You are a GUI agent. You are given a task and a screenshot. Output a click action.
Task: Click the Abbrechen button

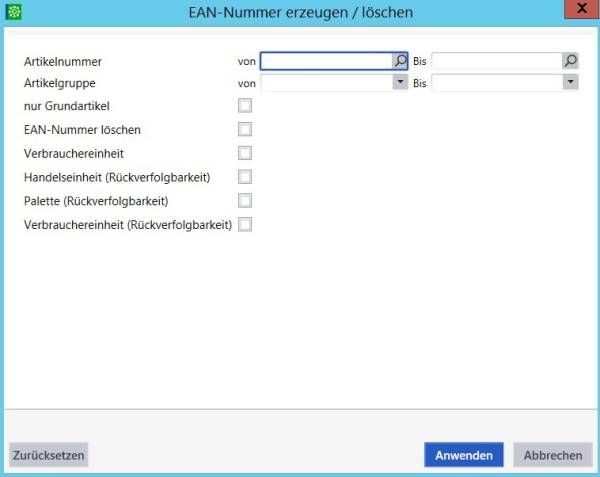tap(553, 455)
